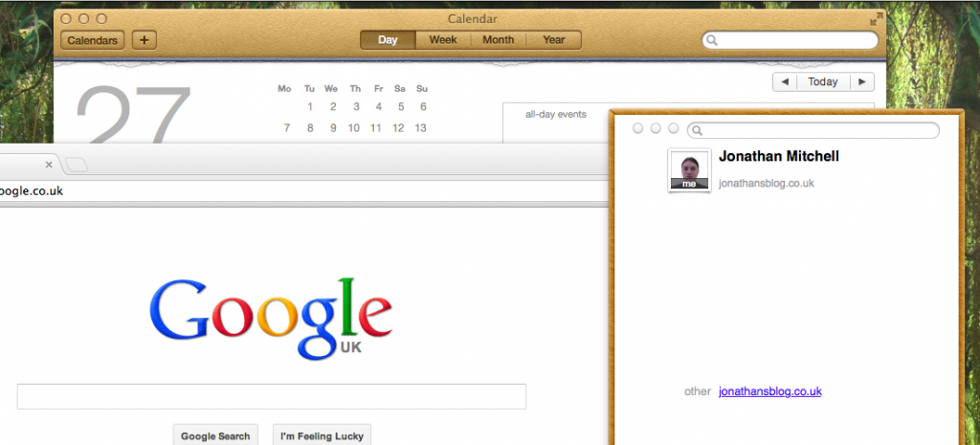
Task: Click the Google UK logo
Action: coord(271,318)
